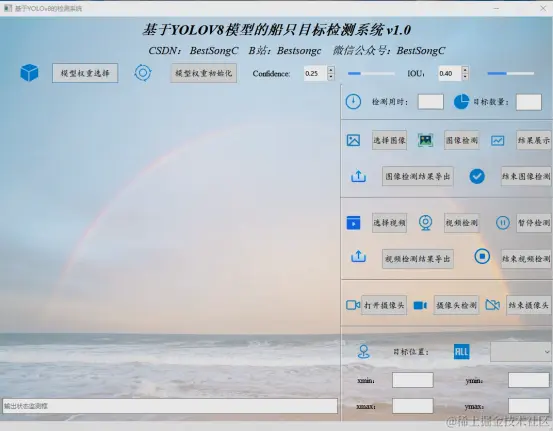Click the pause circle icon beside 暂停检测
Viewport: 554px width, 432px height.
pyautogui.click(x=503, y=223)
